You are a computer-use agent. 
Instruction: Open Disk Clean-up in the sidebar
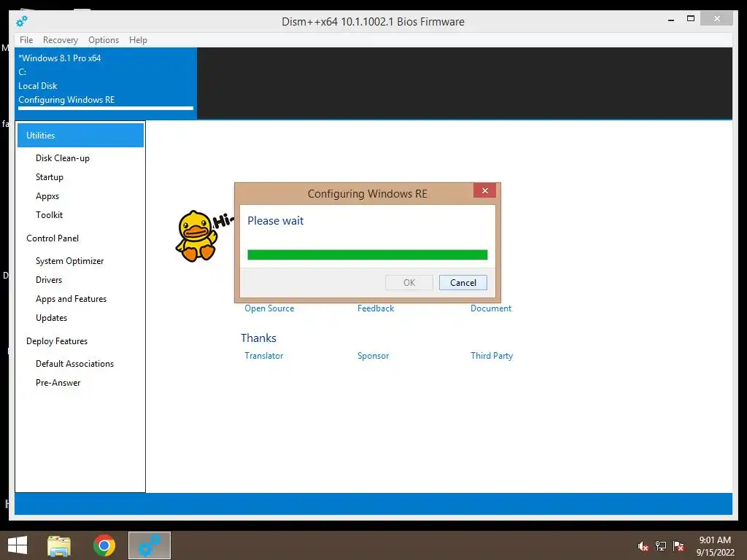click(x=63, y=158)
